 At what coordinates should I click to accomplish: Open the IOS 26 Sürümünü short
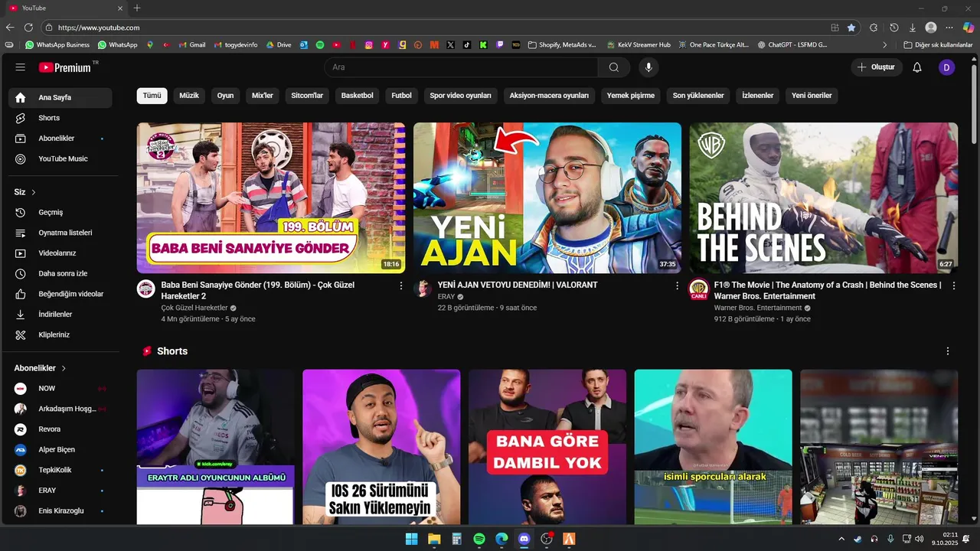[x=381, y=447]
